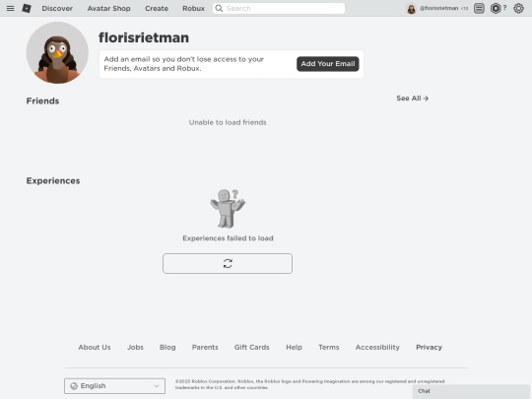Open the hamburger navigation menu
Image resolution: width=532 pixels, height=399 pixels.
point(11,8)
